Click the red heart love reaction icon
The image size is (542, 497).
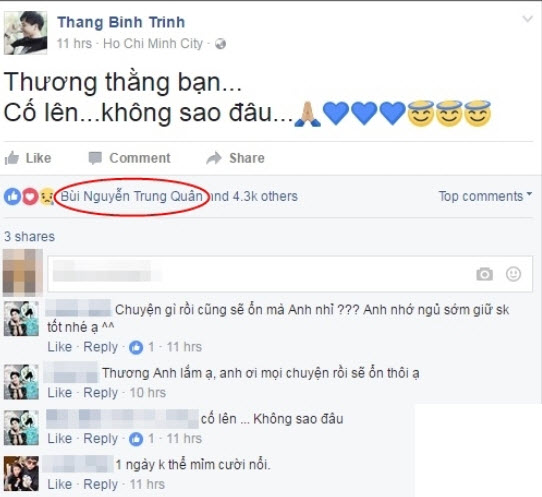pyautogui.click(x=30, y=197)
